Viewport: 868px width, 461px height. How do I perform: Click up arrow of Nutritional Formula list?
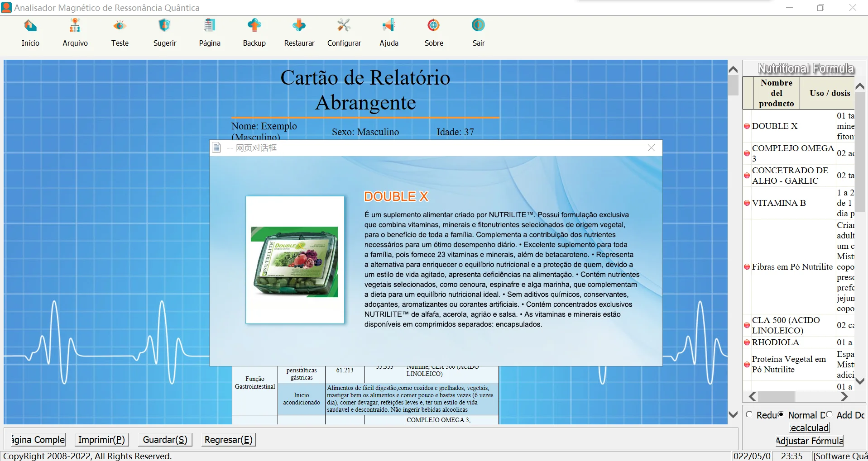pos(860,86)
